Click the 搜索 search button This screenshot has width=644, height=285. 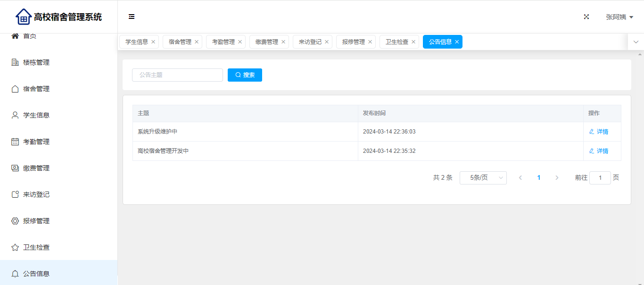pyautogui.click(x=245, y=75)
